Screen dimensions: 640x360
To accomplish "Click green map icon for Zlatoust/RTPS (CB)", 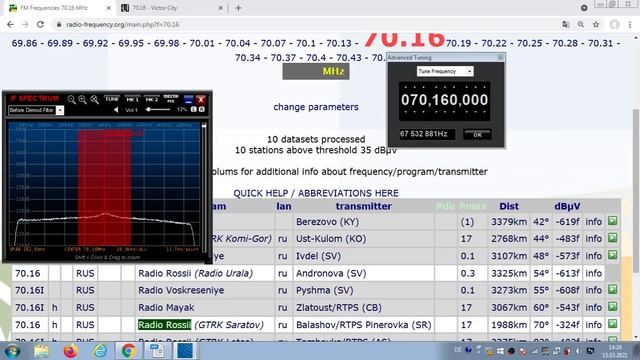I will pyautogui.click(x=612, y=307).
